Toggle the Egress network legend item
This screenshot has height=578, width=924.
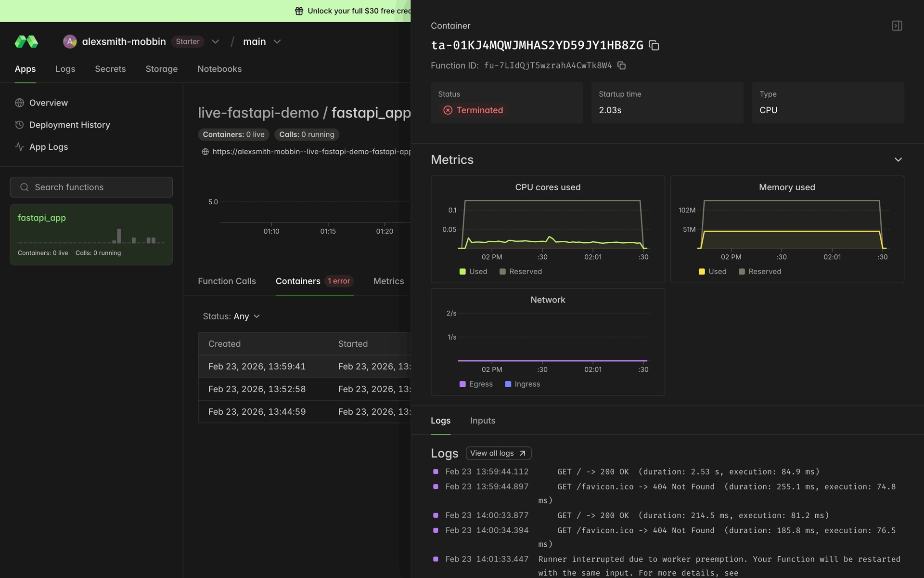point(476,384)
